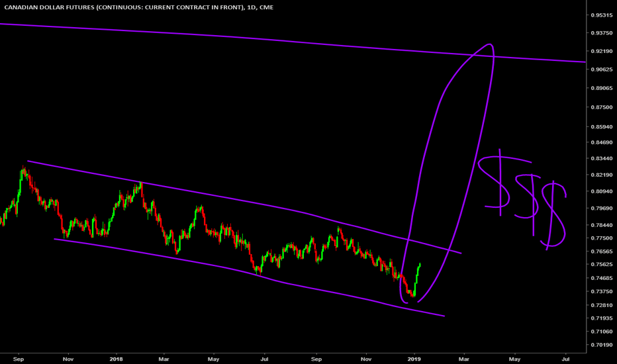Image resolution: width=617 pixels, height=364 pixels.
Task: Click the Nov label just before 2019
Action: (x=366, y=359)
